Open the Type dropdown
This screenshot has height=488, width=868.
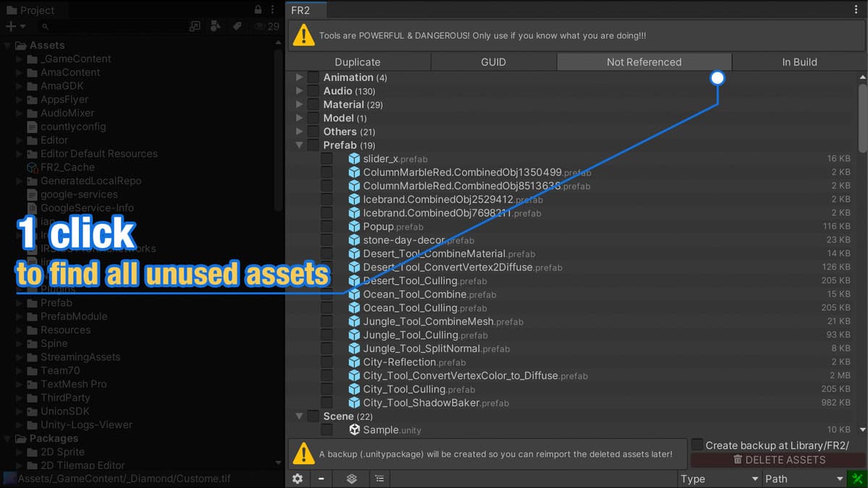[x=720, y=479]
